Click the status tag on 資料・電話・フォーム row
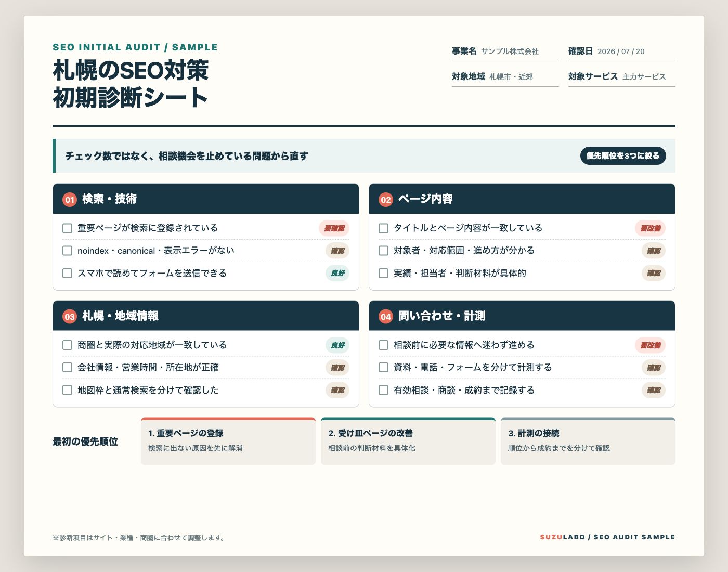The image size is (728, 572). pyautogui.click(x=654, y=368)
